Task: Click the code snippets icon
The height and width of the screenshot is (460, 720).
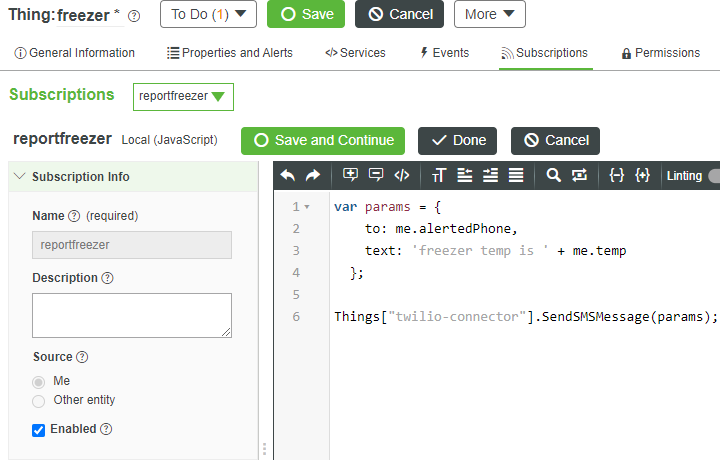Action: pyautogui.click(x=402, y=176)
